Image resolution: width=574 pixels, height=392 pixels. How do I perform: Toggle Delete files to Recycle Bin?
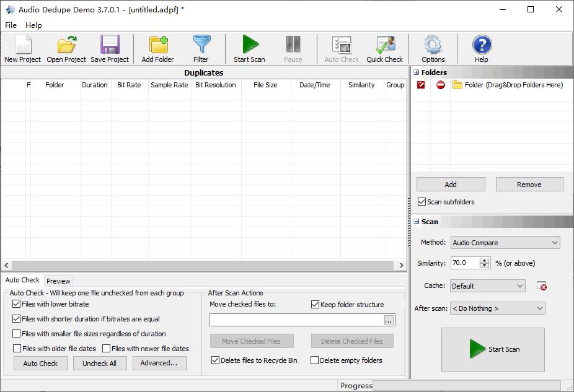(215, 360)
